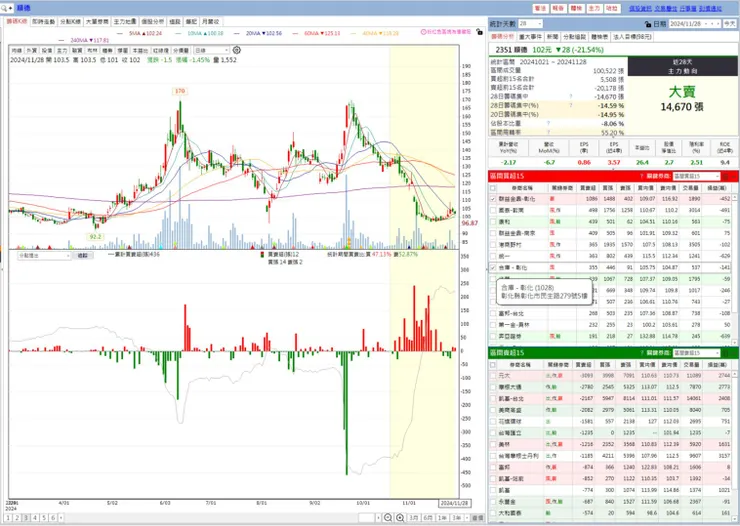The height and width of the screenshot is (526, 740).
Task: Toggle the lock icon above the K-line chart
Action: tap(479, 32)
